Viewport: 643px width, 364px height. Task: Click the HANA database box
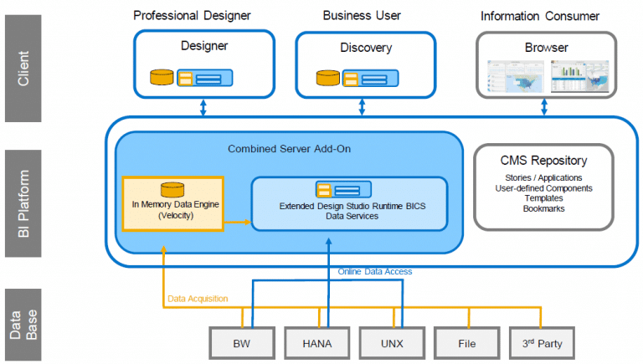point(317,343)
